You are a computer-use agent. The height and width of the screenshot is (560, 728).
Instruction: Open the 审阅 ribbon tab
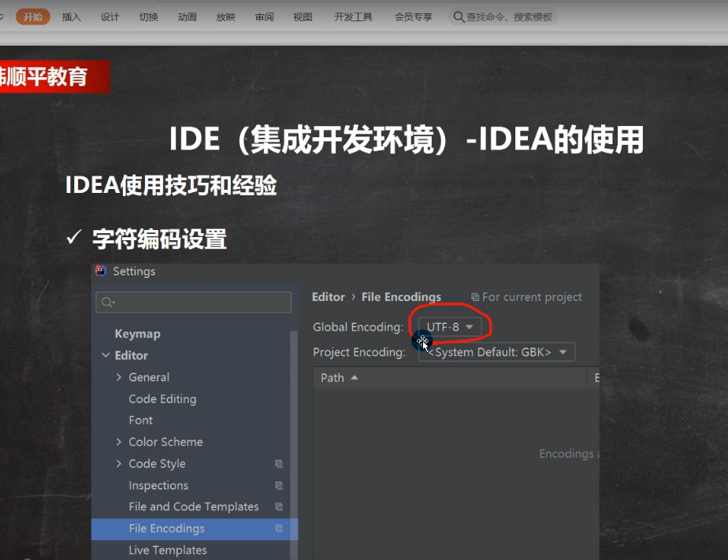point(264,17)
